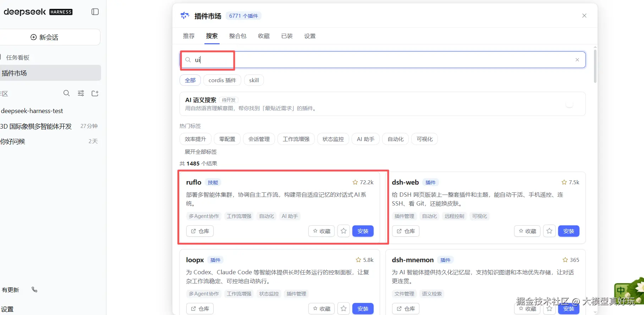Open the 仓库 repository for loopx

(x=200, y=309)
